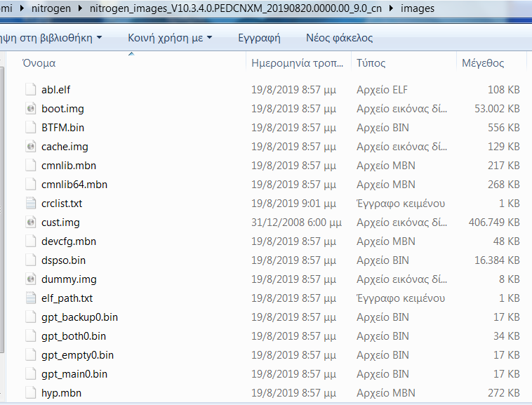Create a new folder with Νέος φάκελος

click(340, 38)
